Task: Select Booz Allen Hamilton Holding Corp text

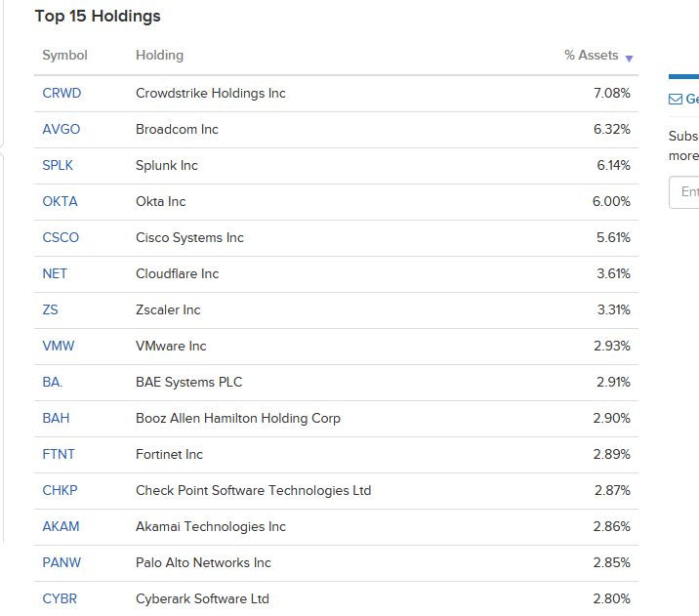Action: click(238, 418)
